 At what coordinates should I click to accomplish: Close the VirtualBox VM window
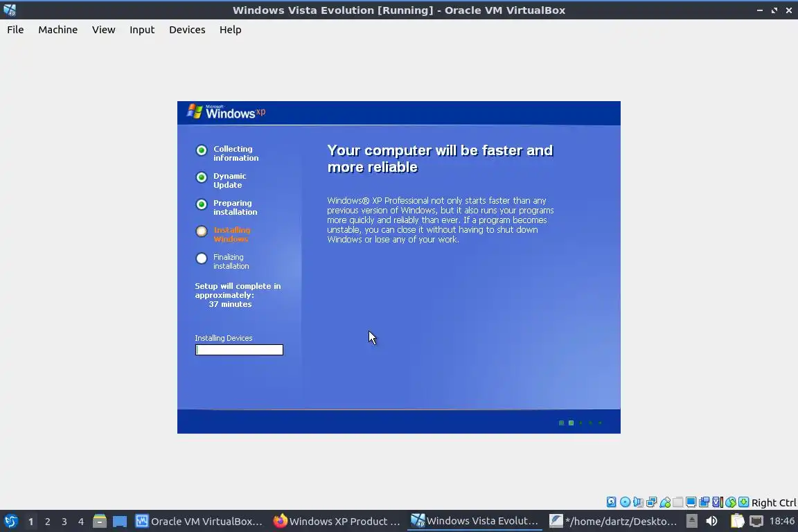point(789,10)
